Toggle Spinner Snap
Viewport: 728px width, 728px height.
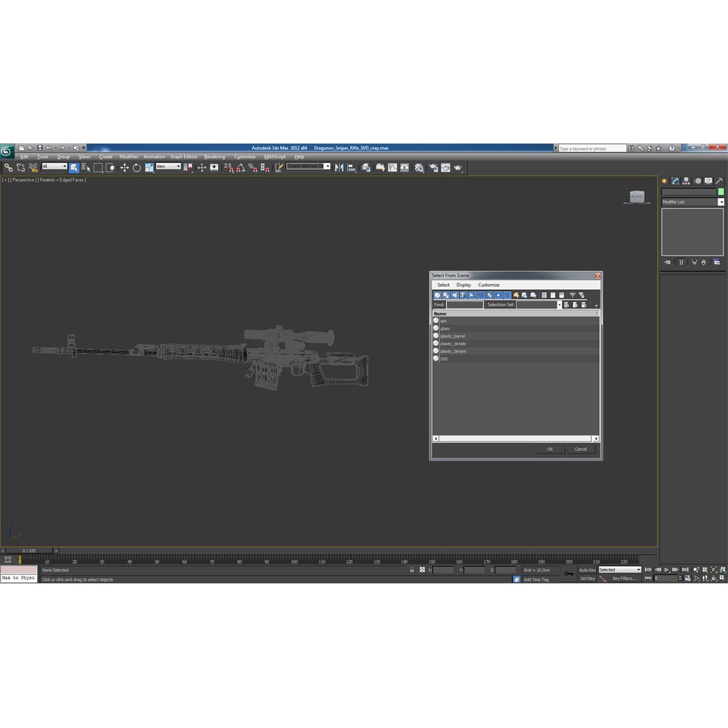coord(265,168)
